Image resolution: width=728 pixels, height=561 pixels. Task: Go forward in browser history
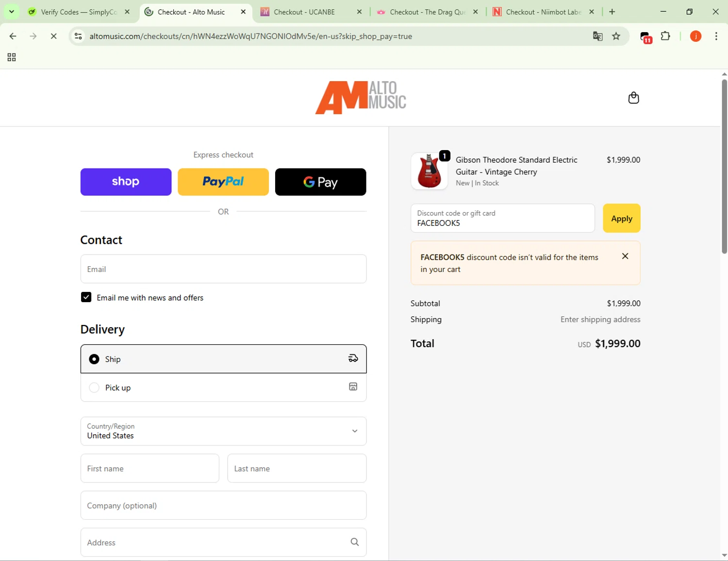tap(33, 36)
